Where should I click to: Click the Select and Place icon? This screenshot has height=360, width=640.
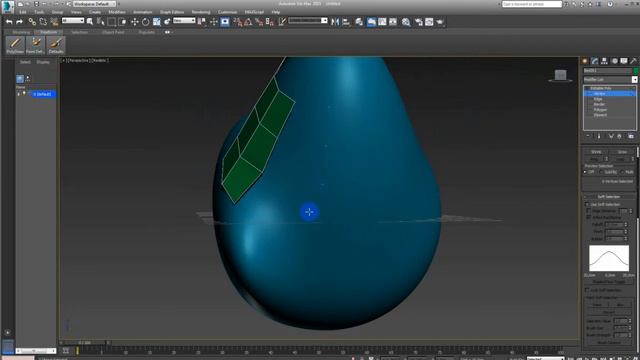(167, 22)
